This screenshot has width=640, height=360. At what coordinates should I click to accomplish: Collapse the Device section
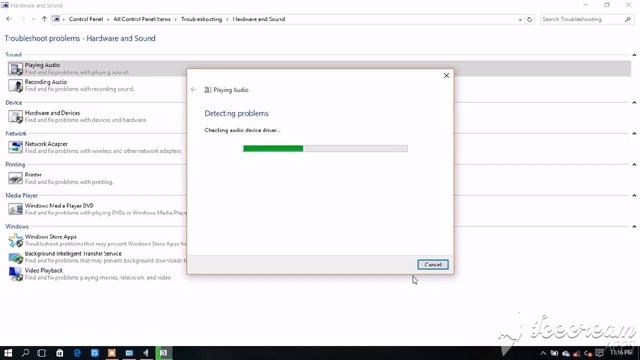[x=634, y=102]
